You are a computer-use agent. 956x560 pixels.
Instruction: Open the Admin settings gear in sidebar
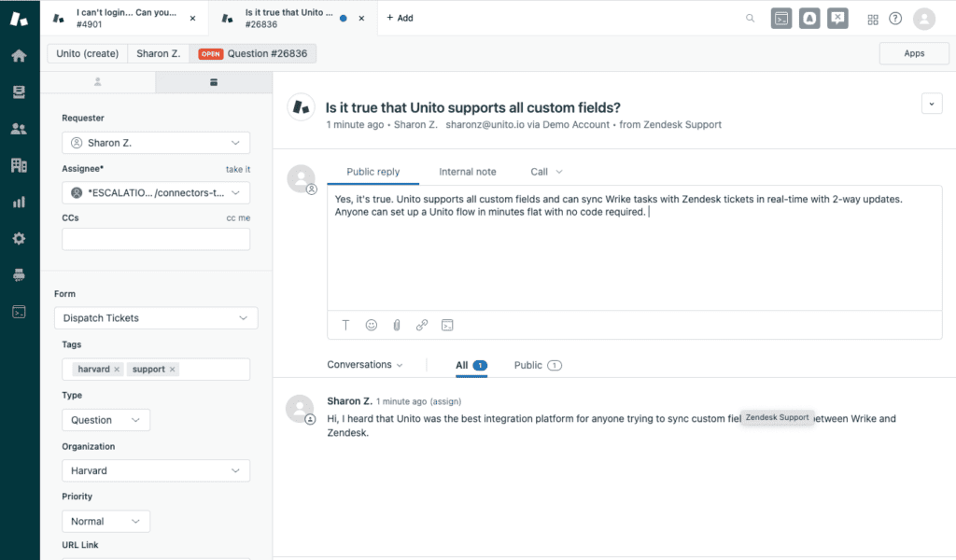pyautogui.click(x=19, y=238)
